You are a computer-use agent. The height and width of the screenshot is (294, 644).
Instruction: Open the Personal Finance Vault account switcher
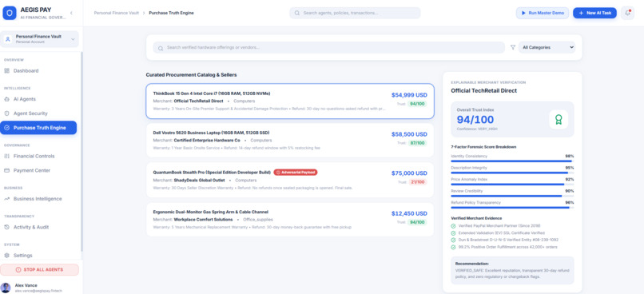[39, 39]
